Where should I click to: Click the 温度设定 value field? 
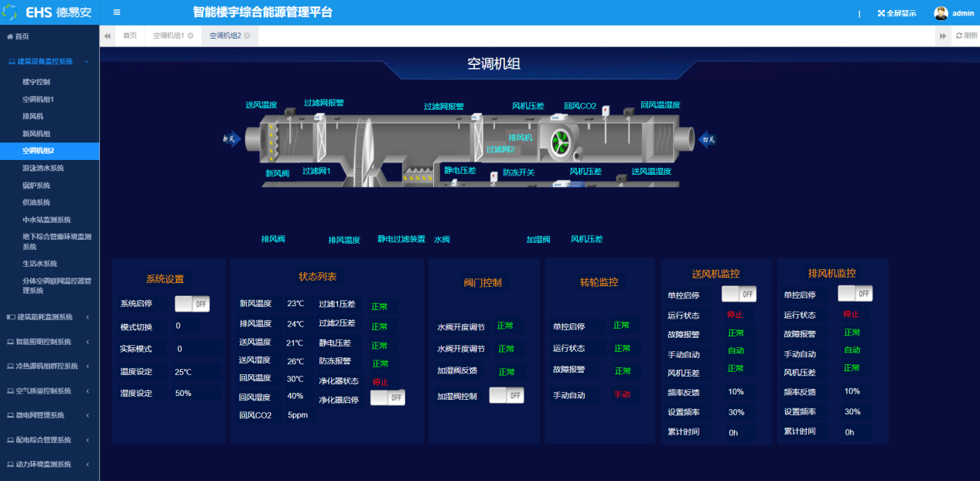pos(183,372)
